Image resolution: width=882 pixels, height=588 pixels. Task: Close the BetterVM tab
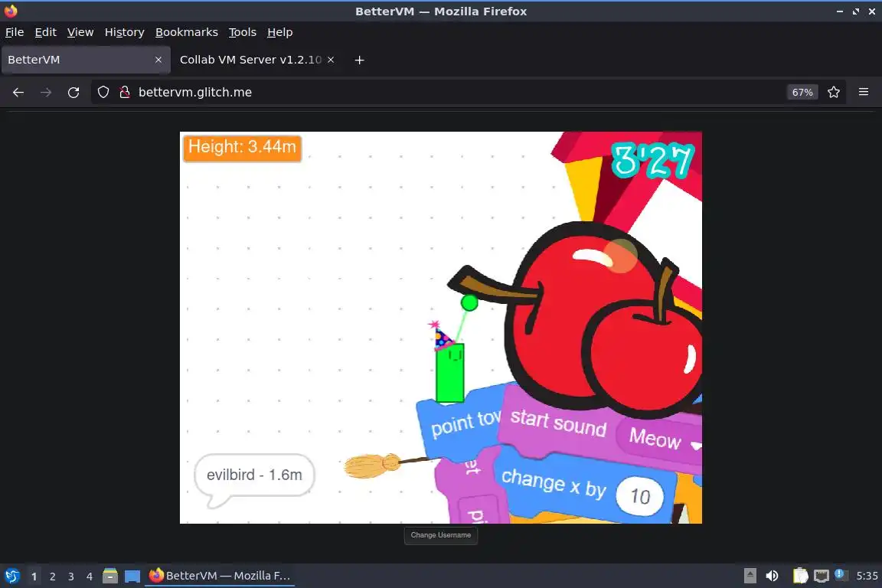coord(158,60)
